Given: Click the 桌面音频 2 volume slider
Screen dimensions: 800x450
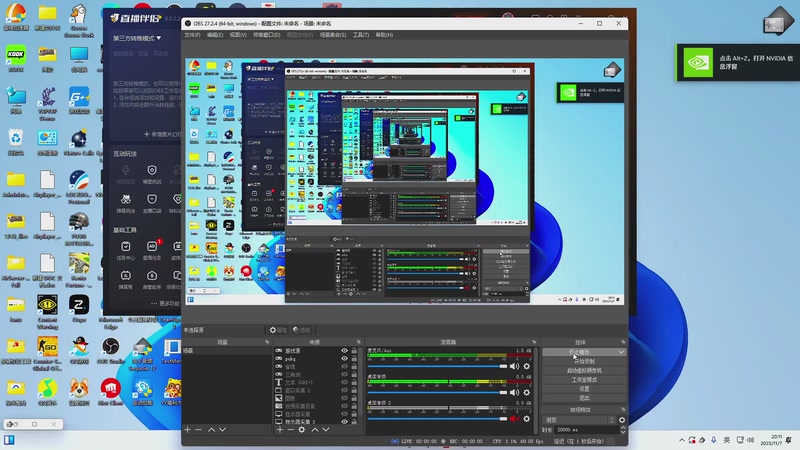Looking at the screenshot, I should point(437,418).
